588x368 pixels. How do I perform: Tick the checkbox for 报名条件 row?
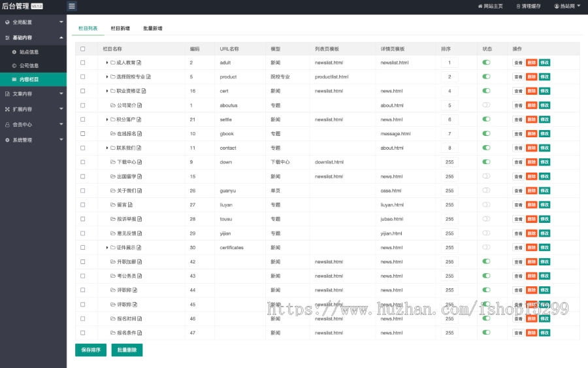click(82, 333)
